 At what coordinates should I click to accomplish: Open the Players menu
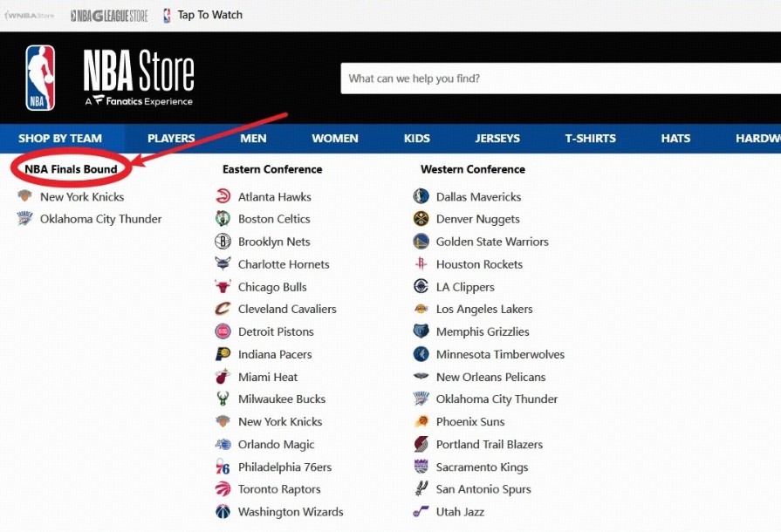[171, 139]
